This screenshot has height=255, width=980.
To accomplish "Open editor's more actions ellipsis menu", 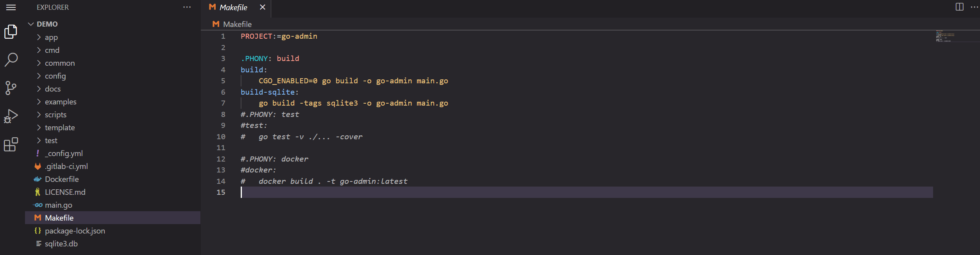I will [x=974, y=7].
